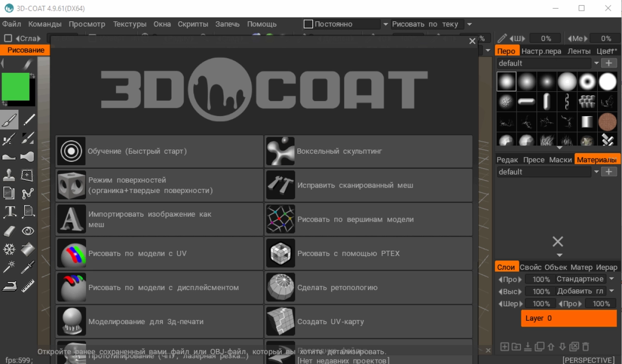Image resolution: width=622 pixels, height=364 pixels.
Task: Choose the solid white circle brush alpha
Action: tap(607, 82)
